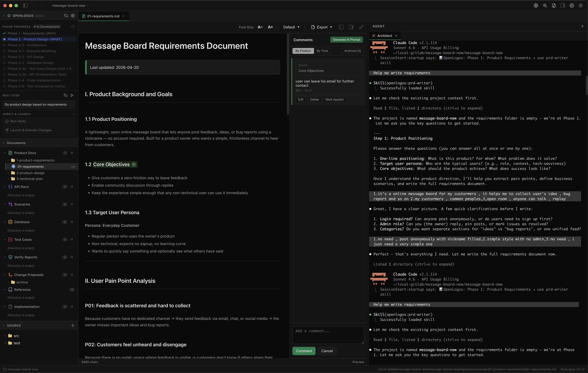Toggle the document right comments panel

[351, 27]
